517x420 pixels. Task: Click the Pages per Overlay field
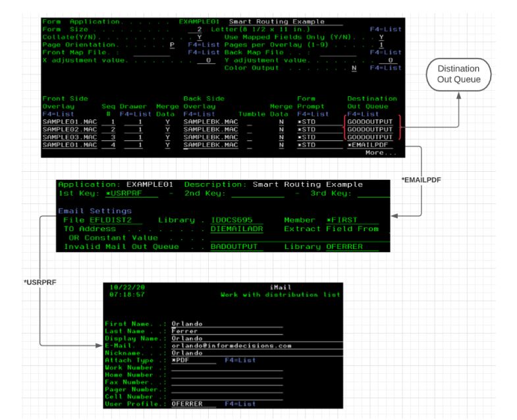(381, 45)
